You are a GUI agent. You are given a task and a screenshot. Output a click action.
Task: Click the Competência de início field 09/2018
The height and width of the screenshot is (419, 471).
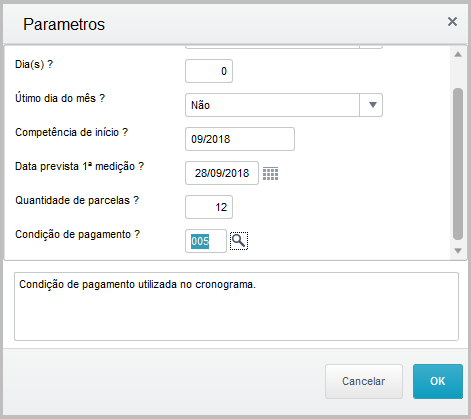[240, 139]
